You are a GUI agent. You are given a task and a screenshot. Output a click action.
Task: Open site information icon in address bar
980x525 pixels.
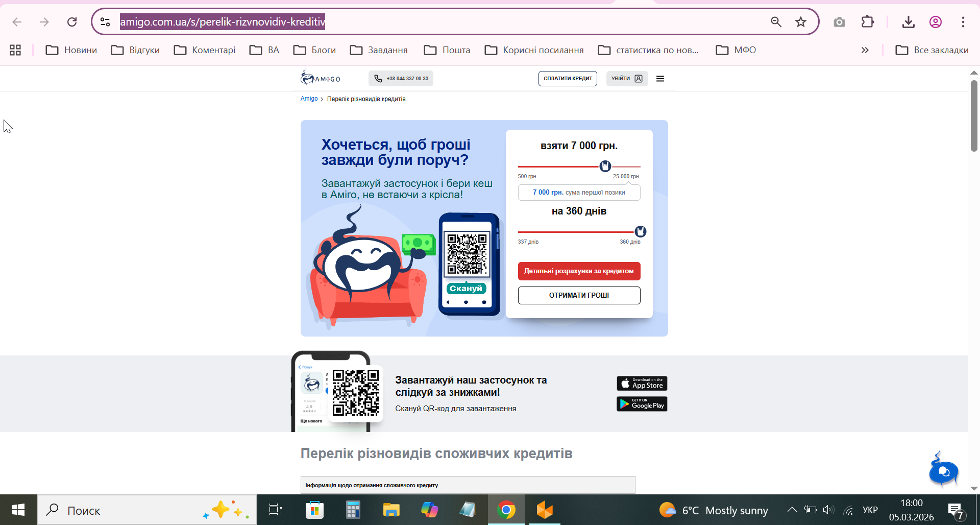click(x=105, y=22)
